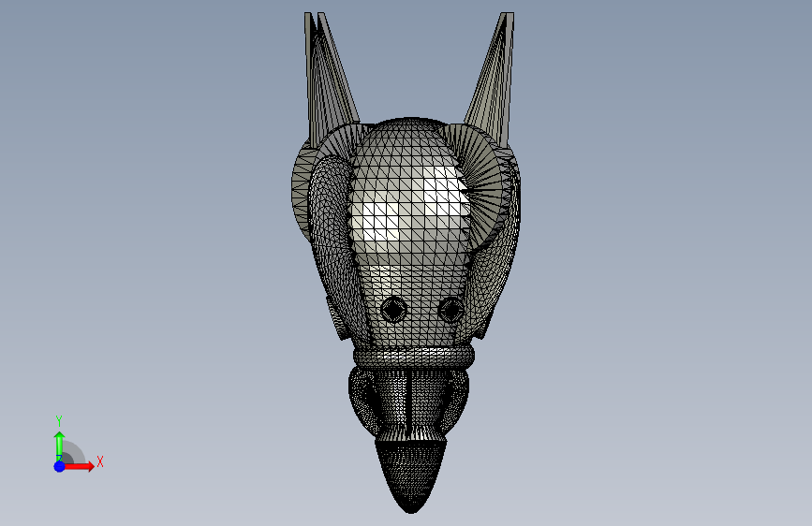
Task: Select the ring collar below the model's head
Action: 414,358
